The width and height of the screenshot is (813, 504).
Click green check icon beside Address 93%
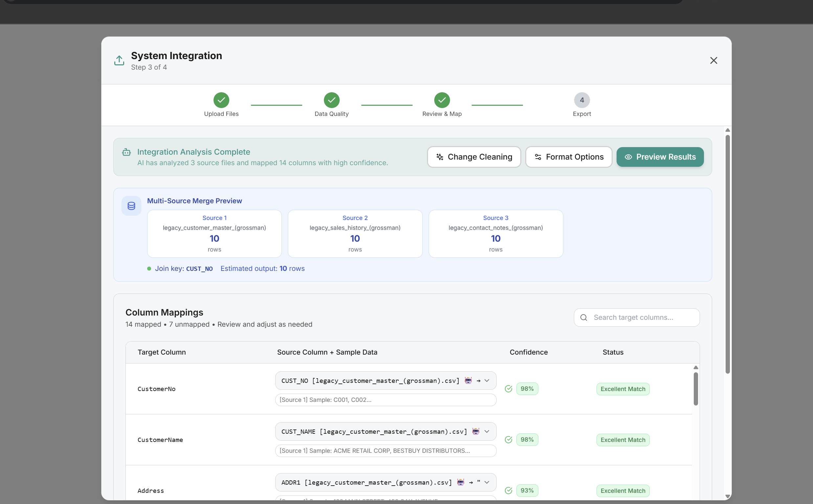pos(508,490)
